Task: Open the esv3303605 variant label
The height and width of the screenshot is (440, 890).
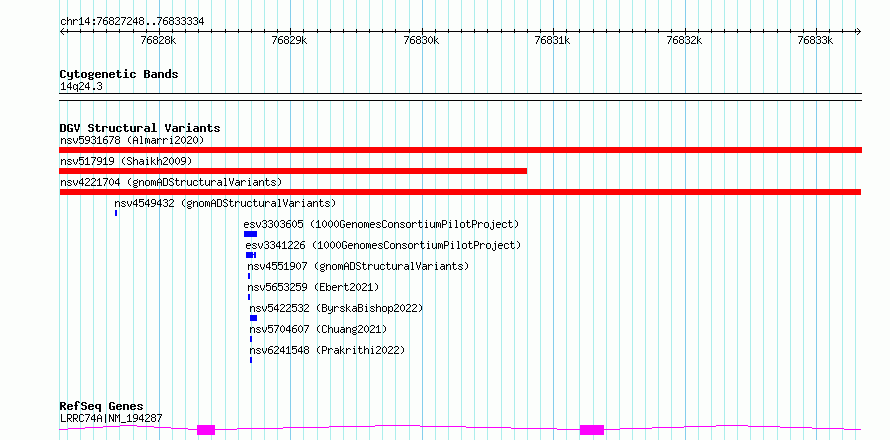Action: (381, 224)
